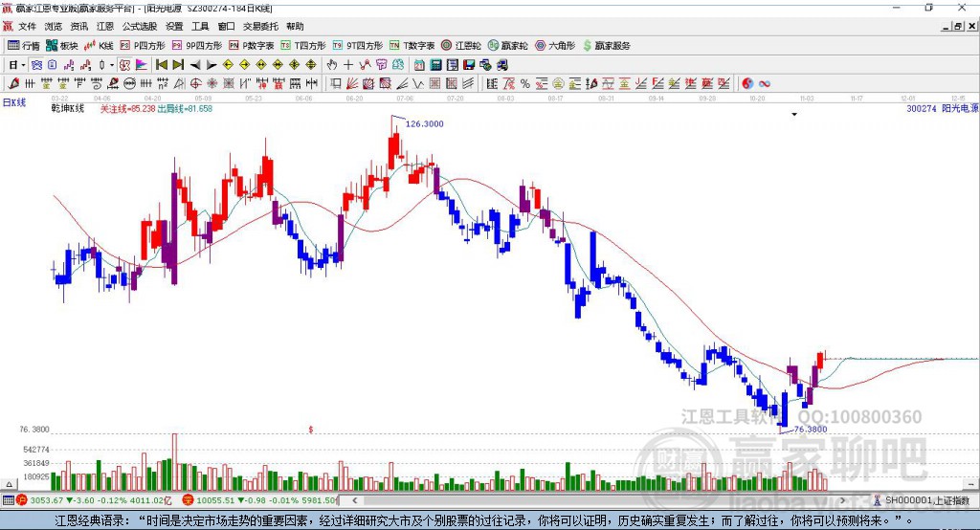Open the 行情 quotes view
This screenshot has height=530, width=980.
pyautogui.click(x=23, y=46)
